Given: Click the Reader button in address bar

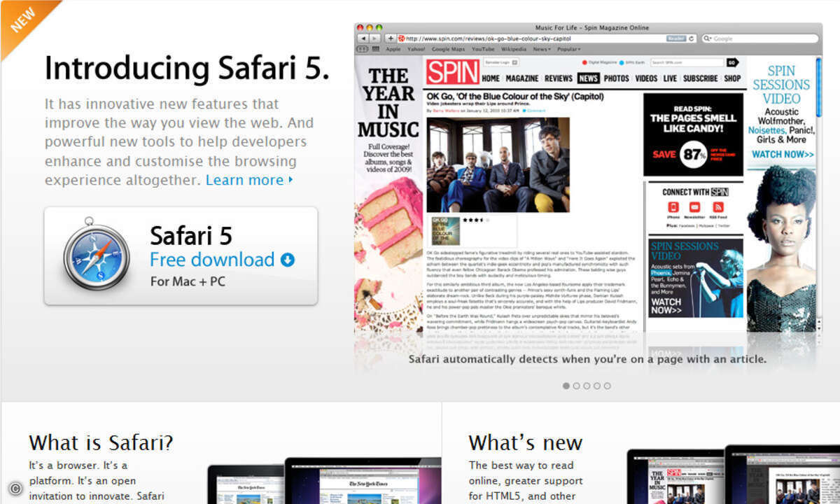Looking at the screenshot, I should pos(675,38).
